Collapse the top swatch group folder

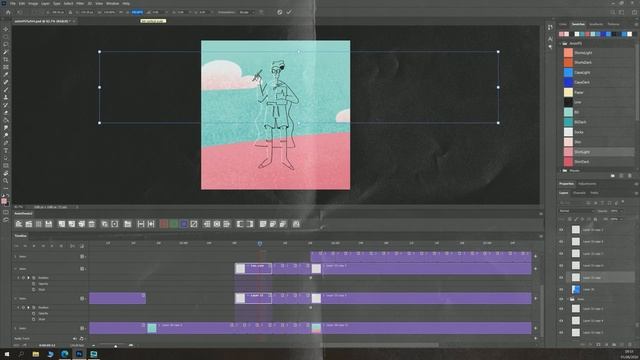560,43
